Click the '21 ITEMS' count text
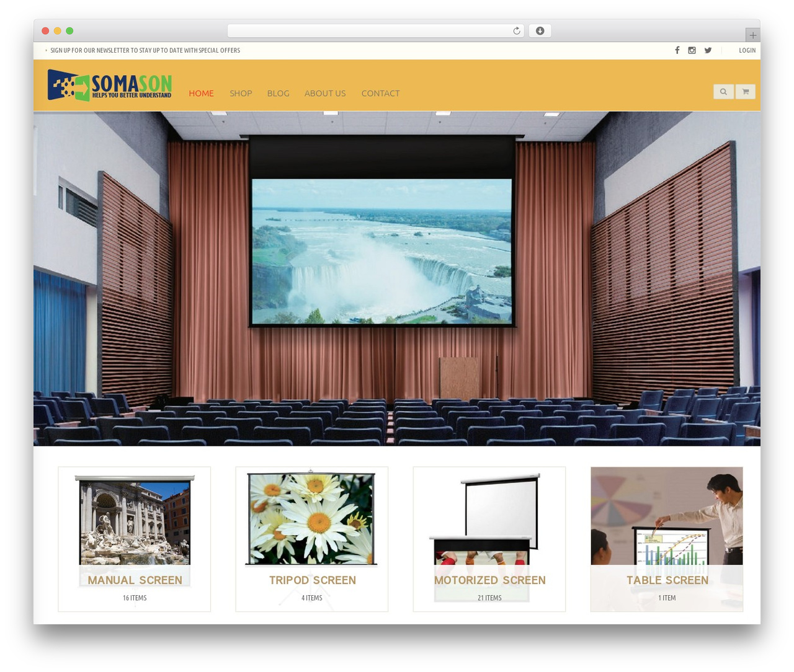This screenshot has height=672, width=794. [x=489, y=598]
